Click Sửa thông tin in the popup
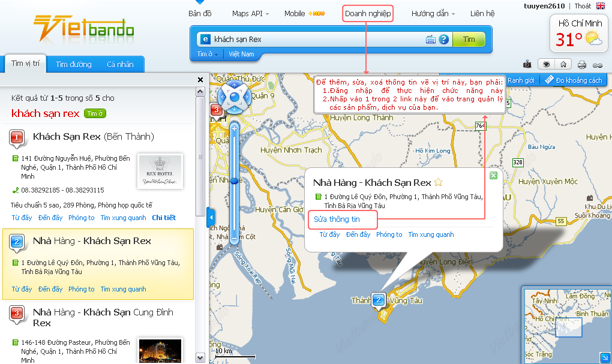This screenshot has height=364, width=612. tap(337, 219)
